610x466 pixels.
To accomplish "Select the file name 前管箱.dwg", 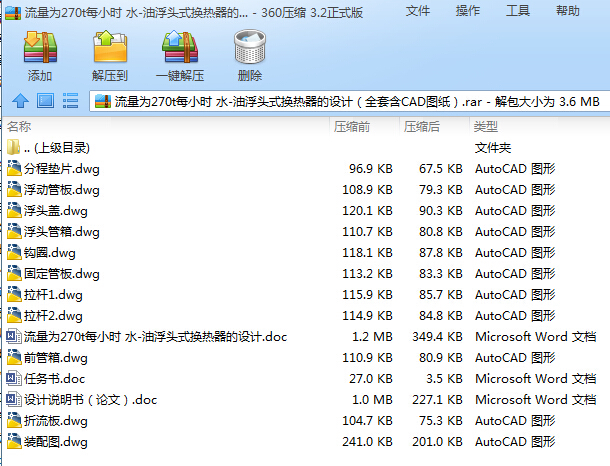I will click(56, 358).
